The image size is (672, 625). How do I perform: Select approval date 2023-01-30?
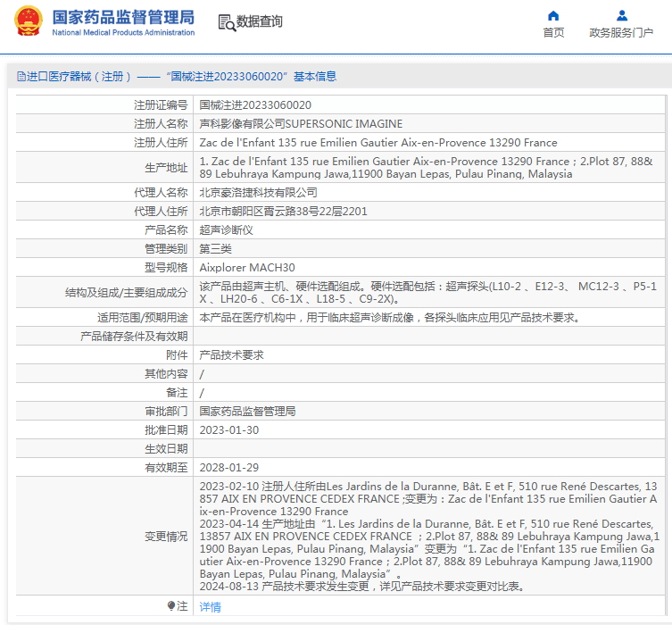click(x=229, y=430)
